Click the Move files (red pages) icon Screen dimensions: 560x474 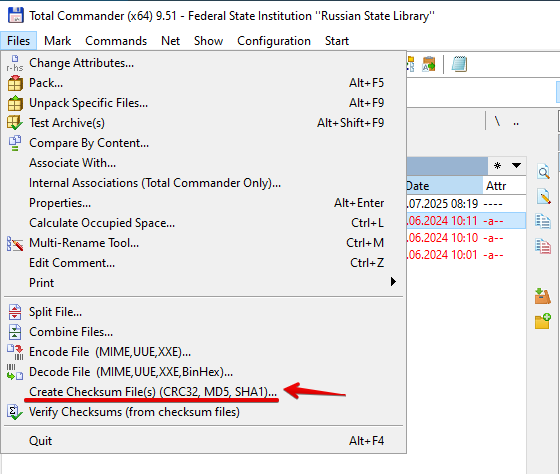[x=543, y=246]
